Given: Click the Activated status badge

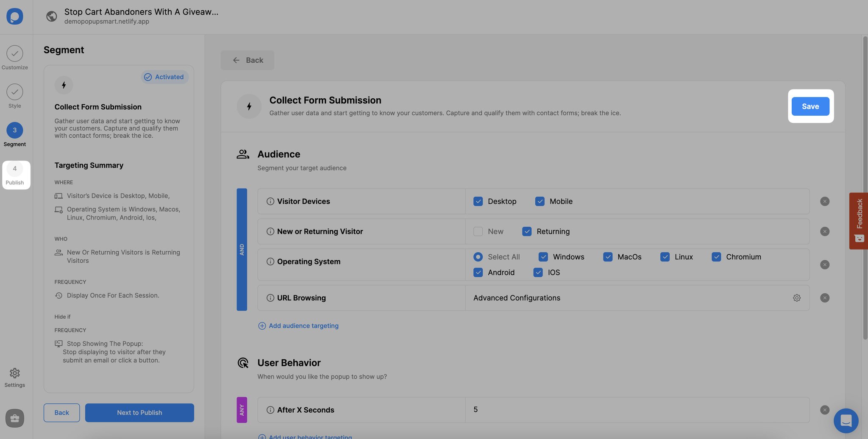Looking at the screenshot, I should pos(164,77).
